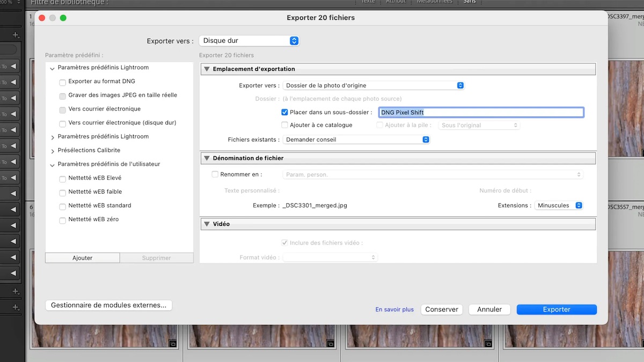
Task: Open Extensions 'Minuscules' dropdown
Action: [559, 205]
